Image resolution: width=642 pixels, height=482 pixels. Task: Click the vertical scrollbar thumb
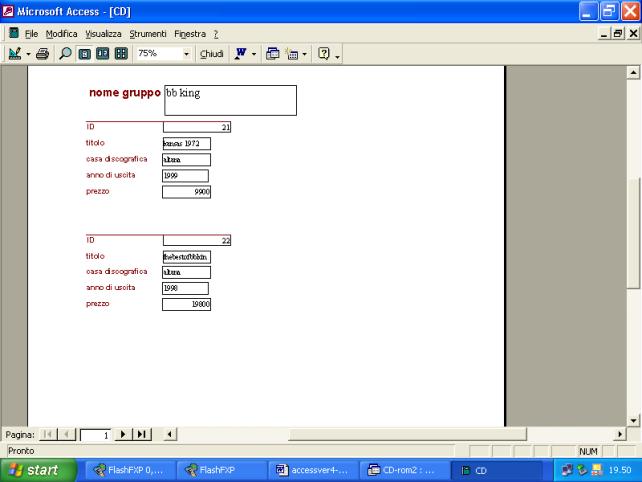(x=633, y=233)
